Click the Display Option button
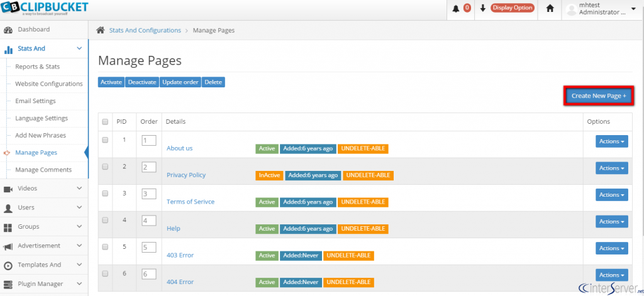The height and width of the screenshot is (296, 644). pyautogui.click(x=512, y=8)
